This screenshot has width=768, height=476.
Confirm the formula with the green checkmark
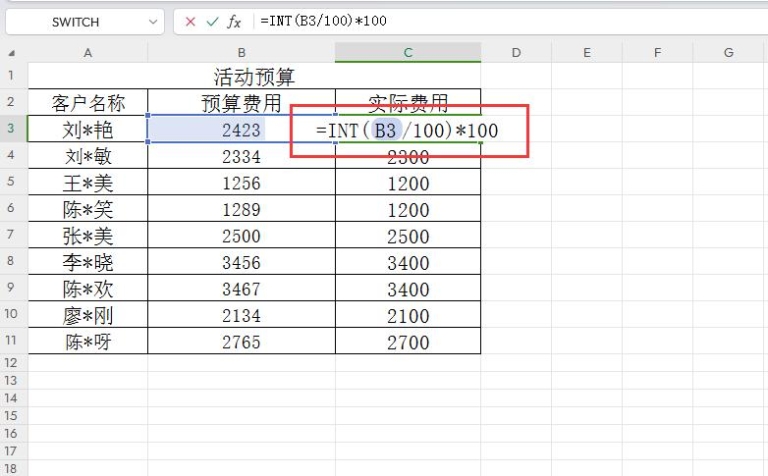point(211,21)
